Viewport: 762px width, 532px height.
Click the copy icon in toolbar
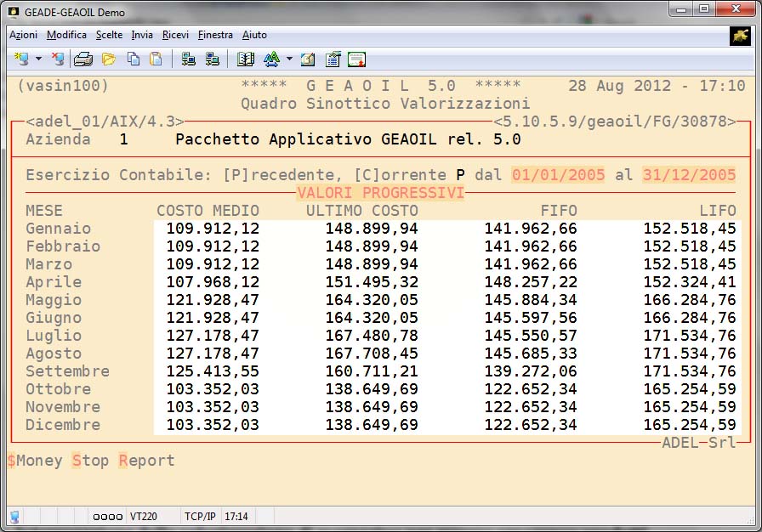pyautogui.click(x=134, y=59)
